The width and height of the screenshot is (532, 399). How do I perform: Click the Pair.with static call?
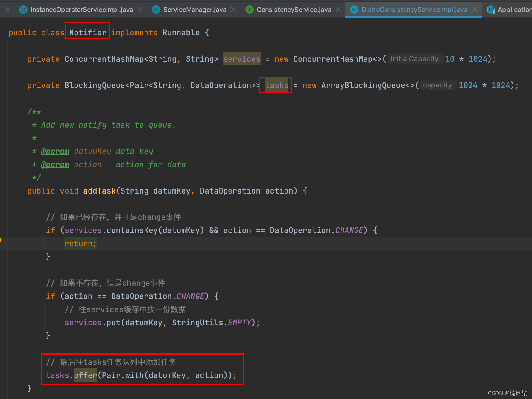(x=123, y=375)
